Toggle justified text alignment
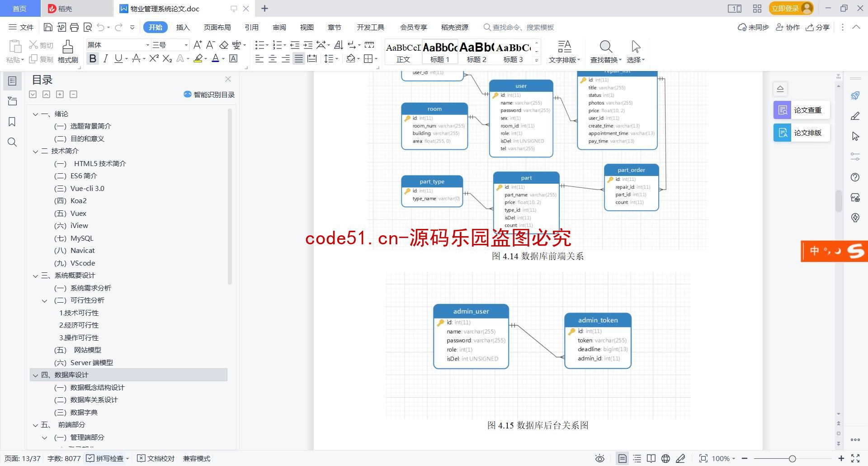Image resolution: width=868 pixels, height=466 pixels. pyautogui.click(x=299, y=58)
